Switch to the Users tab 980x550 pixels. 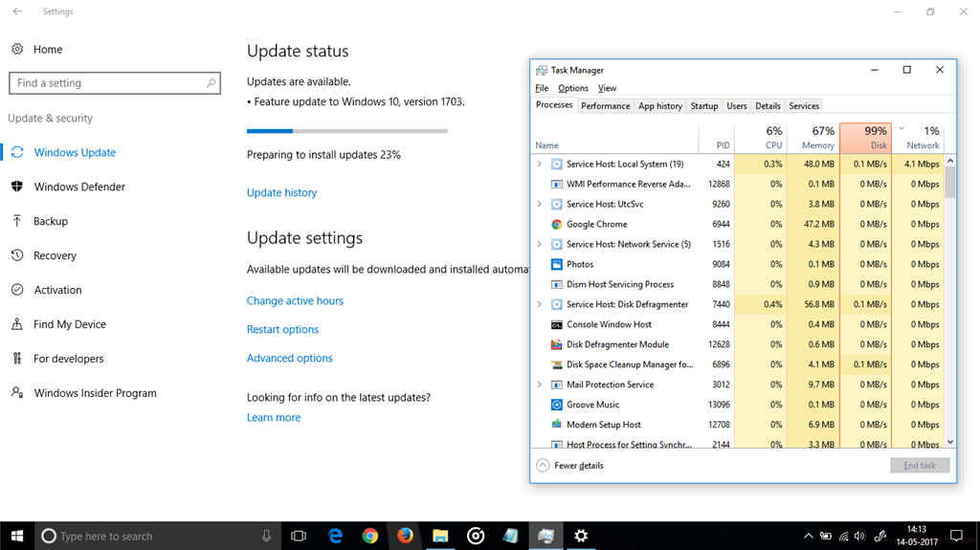tap(737, 105)
